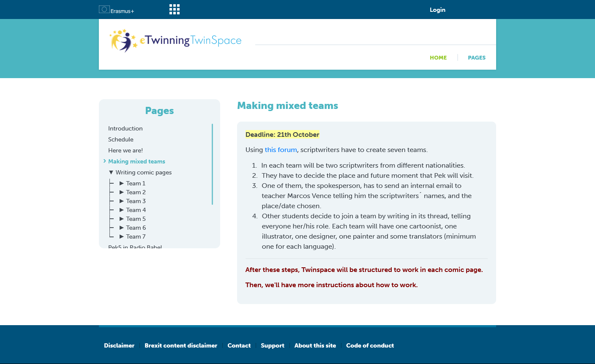Viewport: 595px width, 364px height.
Task: Open the 'Writing comic pages' label
Action: [144, 172]
